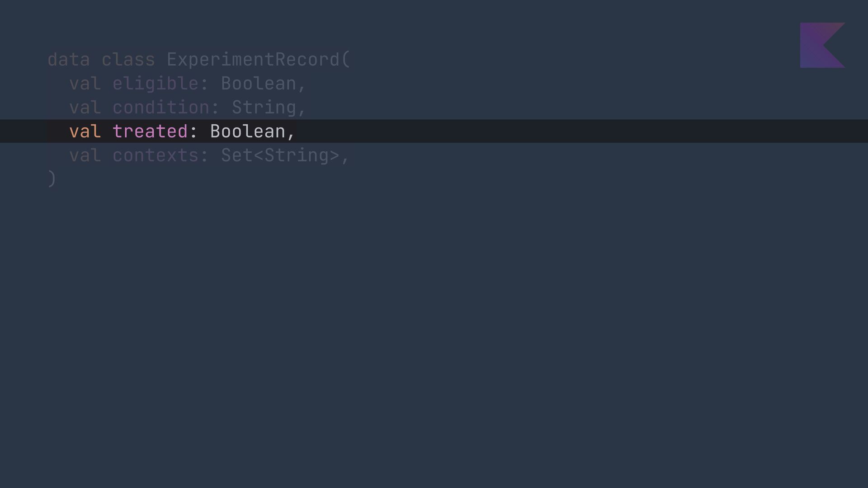868x488 pixels.
Task: Click 'val' keyword before eligible
Action: 85,84
